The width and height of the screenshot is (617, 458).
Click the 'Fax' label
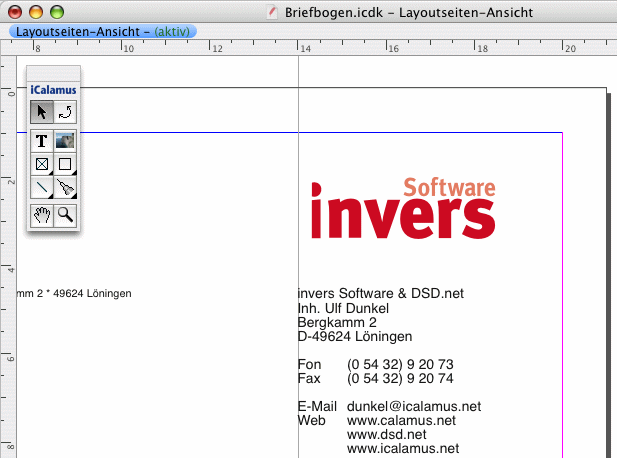pyautogui.click(x=309, y=379)
